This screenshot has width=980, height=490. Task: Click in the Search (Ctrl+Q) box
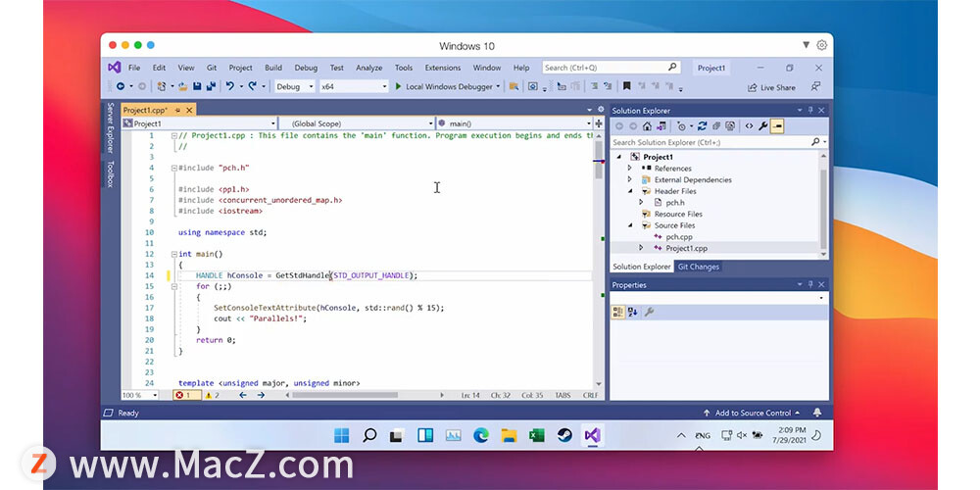coord(610,68)
